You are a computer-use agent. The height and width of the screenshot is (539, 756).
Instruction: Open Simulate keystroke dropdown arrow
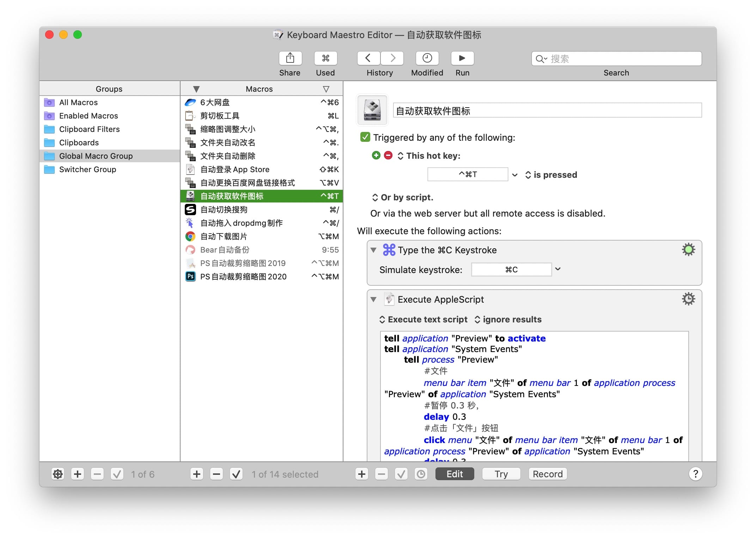coord(558,269)
